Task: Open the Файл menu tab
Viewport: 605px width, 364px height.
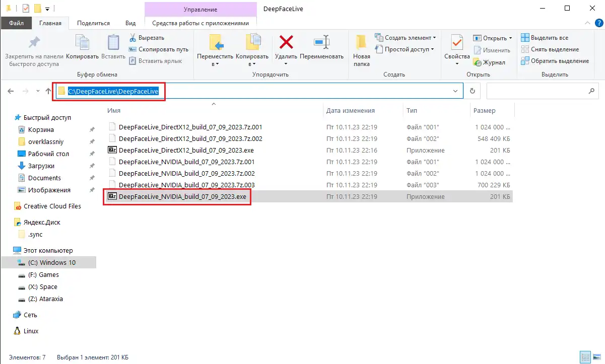Action: pyautogui.click(x=16, y=23)
